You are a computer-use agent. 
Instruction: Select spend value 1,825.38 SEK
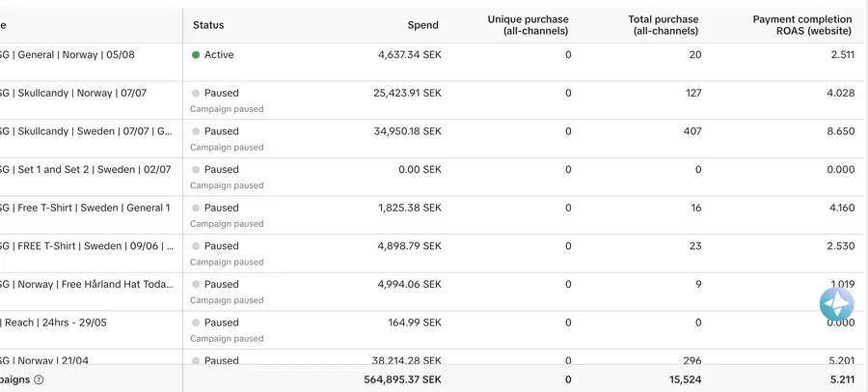[x=410, y=208]
